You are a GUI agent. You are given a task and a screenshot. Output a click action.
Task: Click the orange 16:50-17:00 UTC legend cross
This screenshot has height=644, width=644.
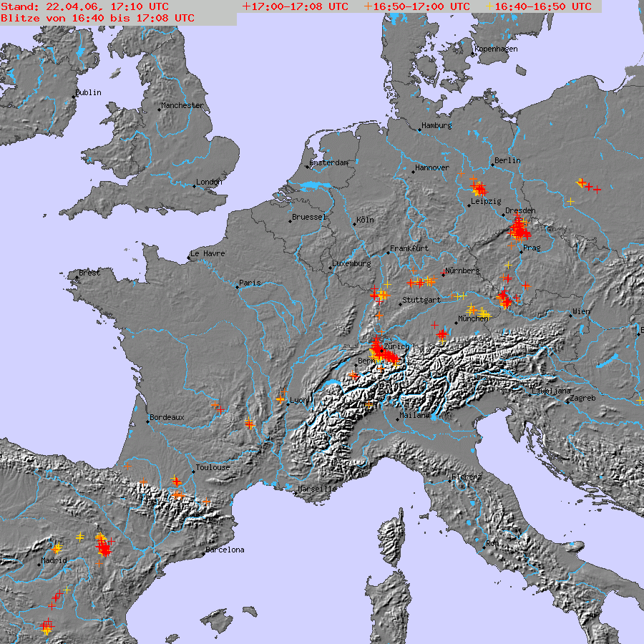368,6
